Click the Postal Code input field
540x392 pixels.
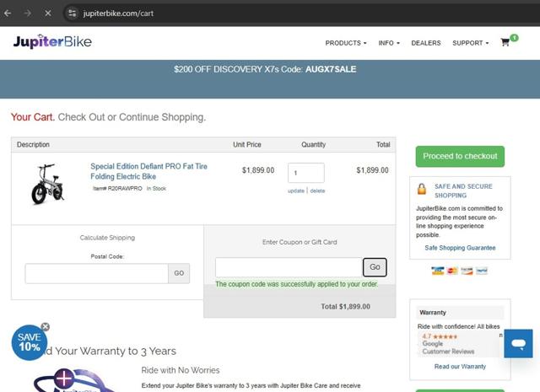click(96, 274)
